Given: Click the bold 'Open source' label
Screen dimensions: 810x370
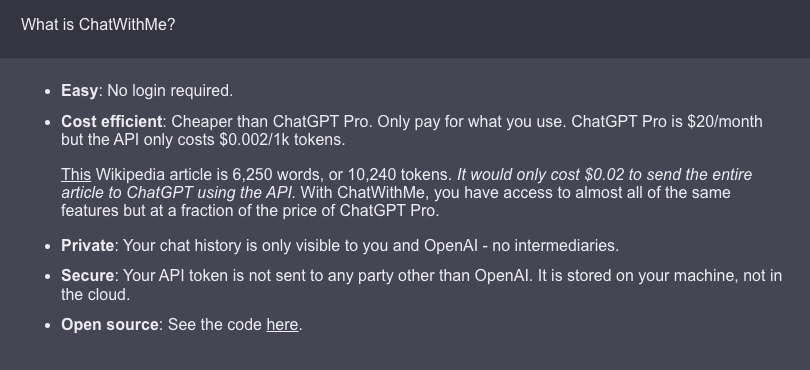Looking at the screenshot, I should click(x=110, y=325).
